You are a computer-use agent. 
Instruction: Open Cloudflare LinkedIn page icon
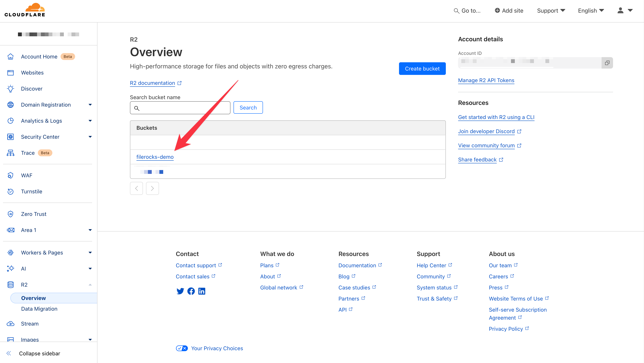[202, 291]
